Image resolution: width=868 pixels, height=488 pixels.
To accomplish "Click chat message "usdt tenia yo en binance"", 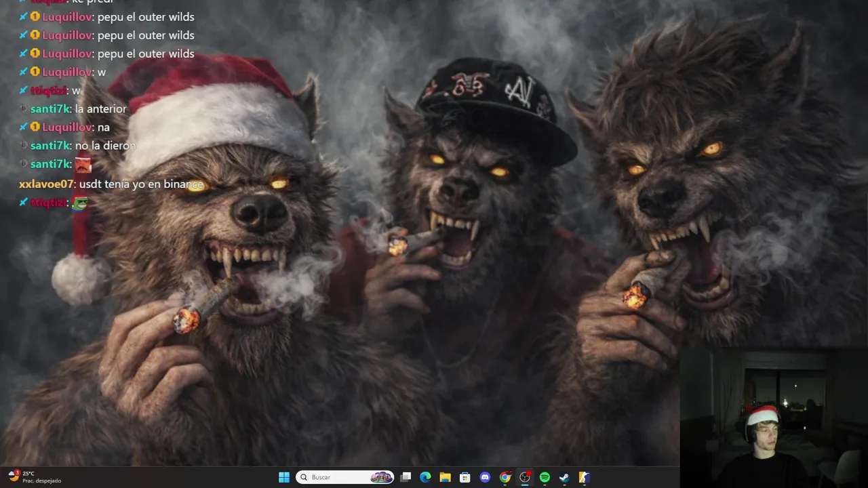I will coord(141,184).
